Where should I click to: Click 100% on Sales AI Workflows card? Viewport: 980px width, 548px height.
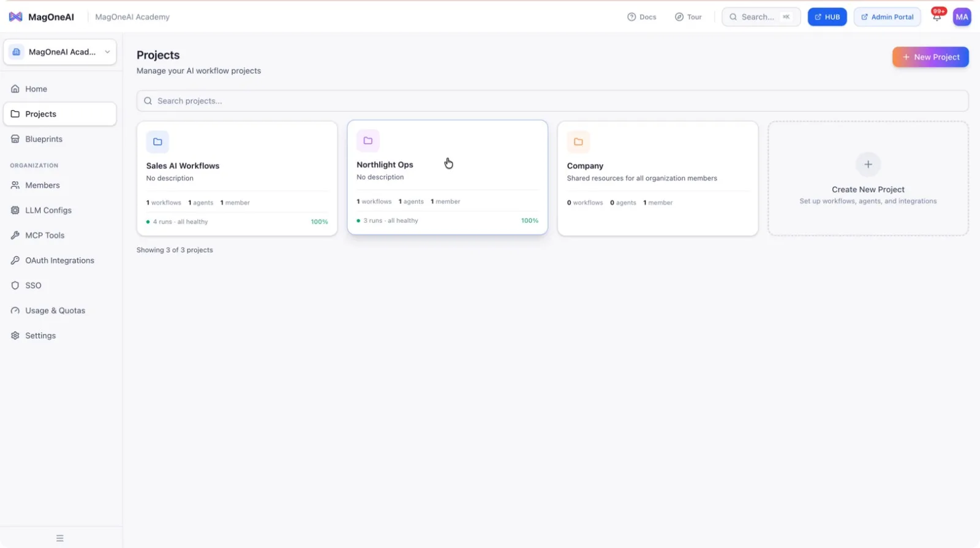click(319, 222)
